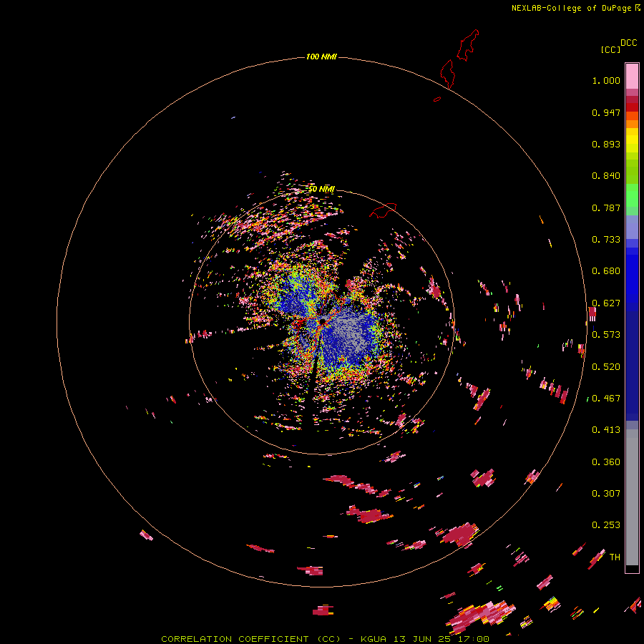
Task: Click the Correlation Coefficient KGUA caption
Action: pyautogui.click(x=325, y=639)
